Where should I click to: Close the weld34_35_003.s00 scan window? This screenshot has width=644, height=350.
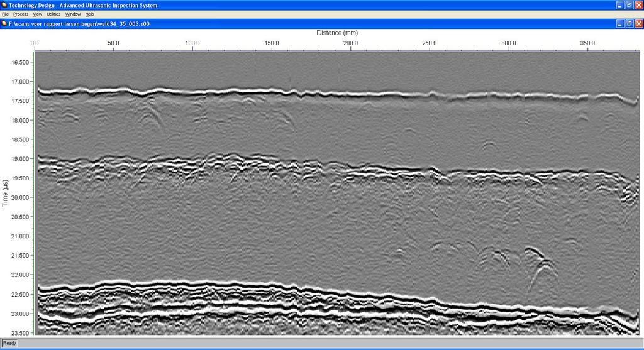point(639,24)
